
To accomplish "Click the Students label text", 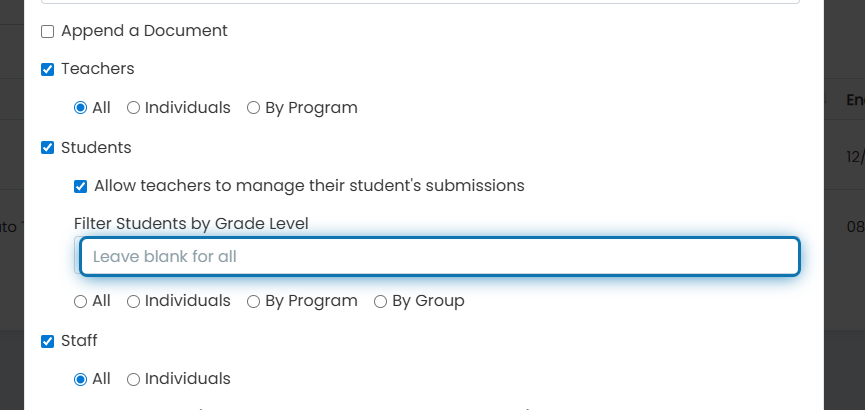I will pos(96,147).
